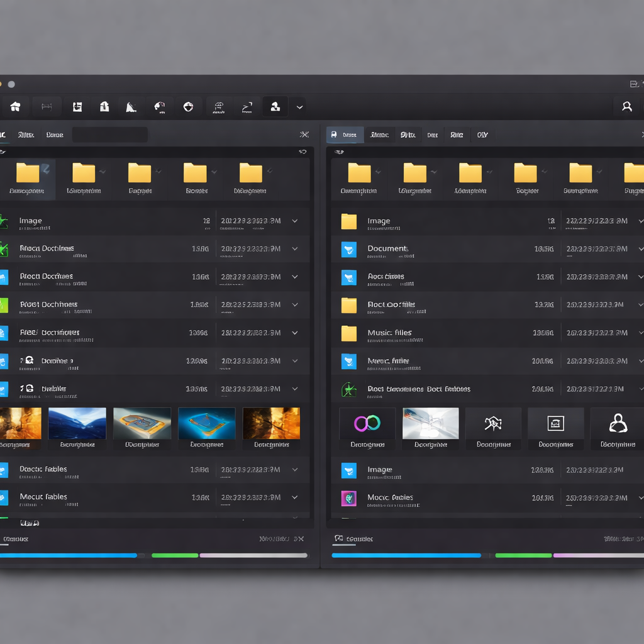Click the framed picture icon tile
The width and height of the screenshot is (644, 644).
point(555,423)
